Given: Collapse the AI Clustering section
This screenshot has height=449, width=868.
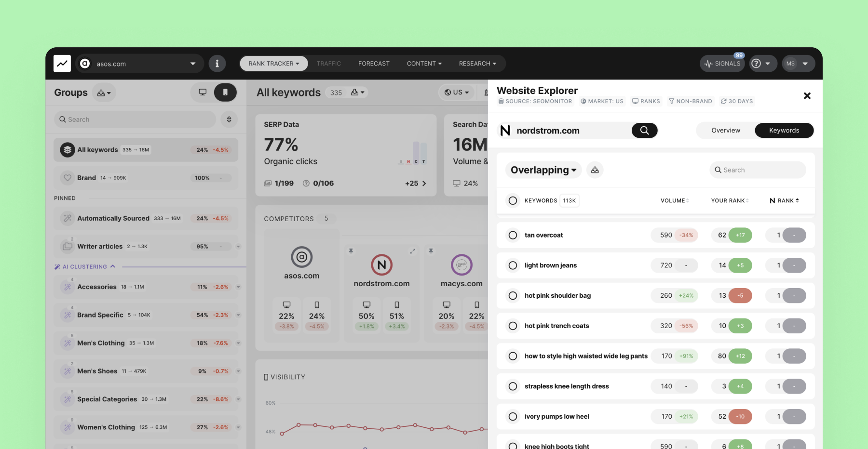Looking at the screenshot, I should tap(85, 266).
